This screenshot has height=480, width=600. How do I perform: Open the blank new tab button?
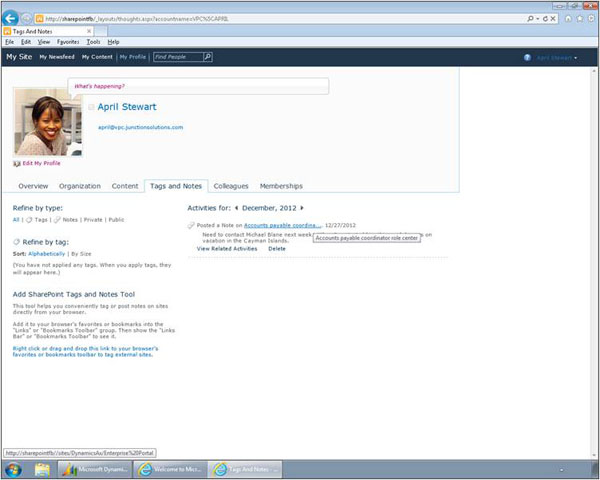coord(101,31)
